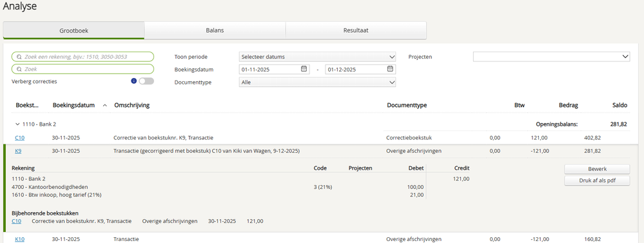Screen dimensions: 644x243
Task: Click the 1610 - Btw inkoop, hoog tarief line
Action: click(x=57, y=195)
